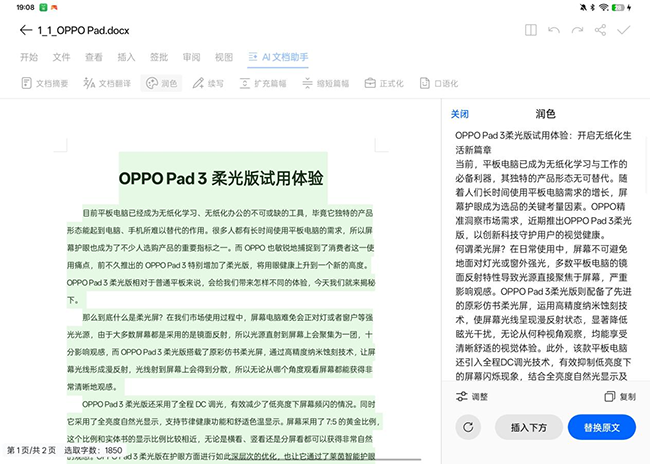Confirm edits with the checkmark icon
The width and height of the screenshot is (650, 464).
click(623, 30)
